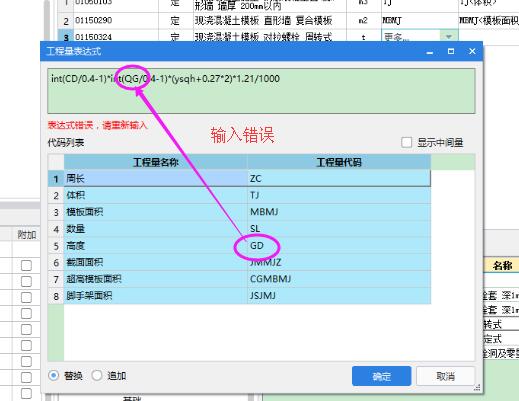Click the 工程量名称 column header
Viewport: 519px width, 401px height.
[155, 162]
